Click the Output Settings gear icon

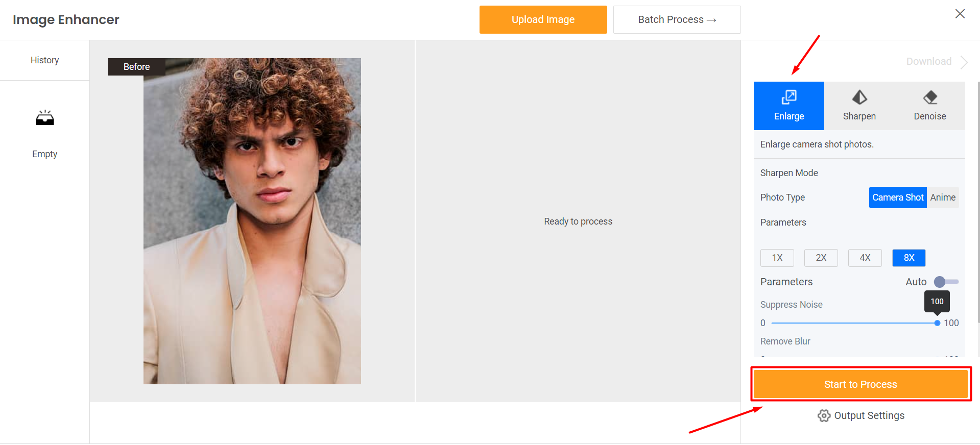(824, 416)
